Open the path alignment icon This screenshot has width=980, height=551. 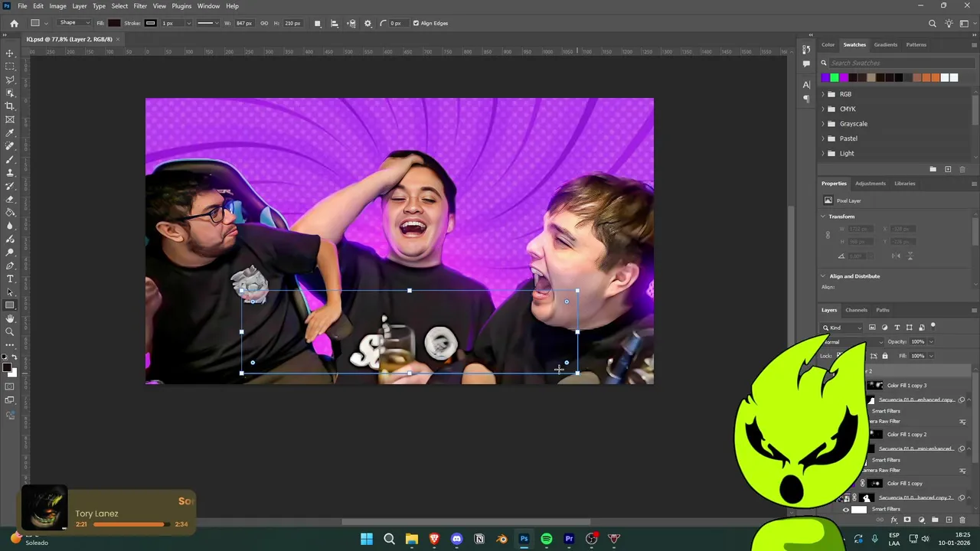(x=335, y=23)
